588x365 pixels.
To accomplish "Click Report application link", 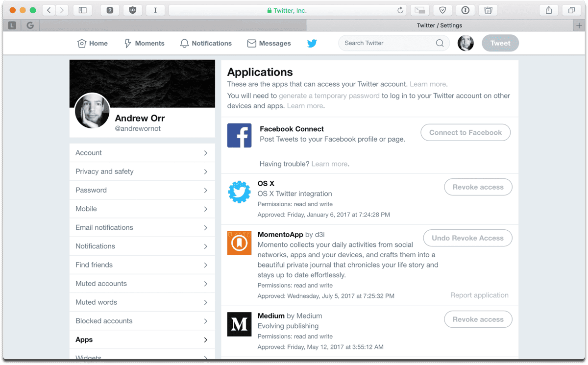I will [x=479, y=295].
